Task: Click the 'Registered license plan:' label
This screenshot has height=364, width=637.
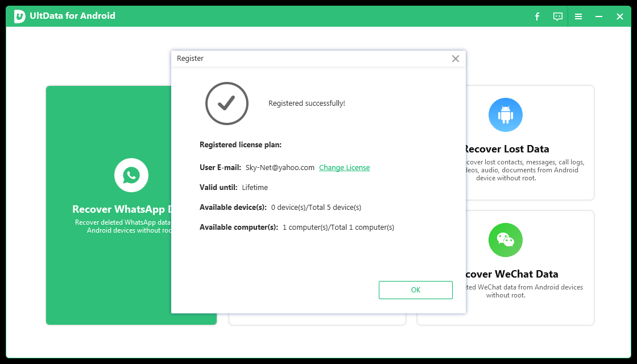Action: tap(241, 144)
